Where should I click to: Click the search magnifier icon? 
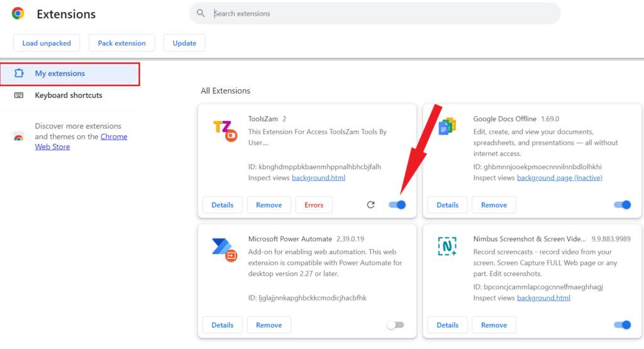pos(201,13)
